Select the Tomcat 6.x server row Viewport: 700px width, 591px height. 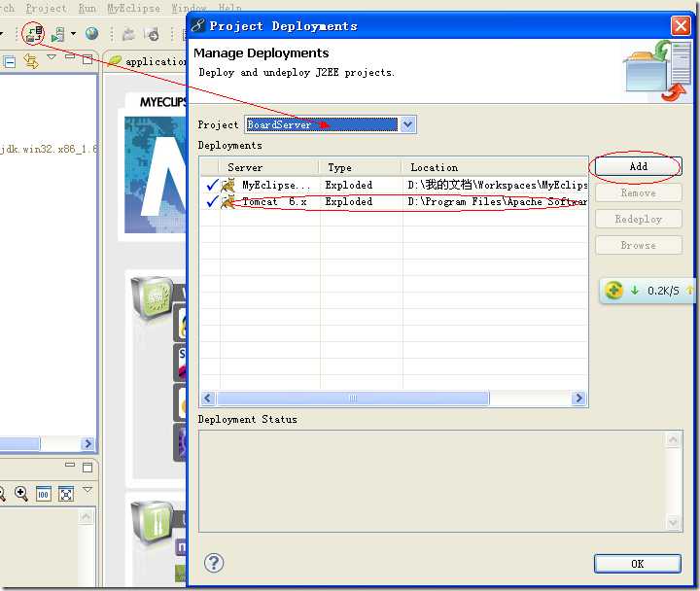point(394,202)
